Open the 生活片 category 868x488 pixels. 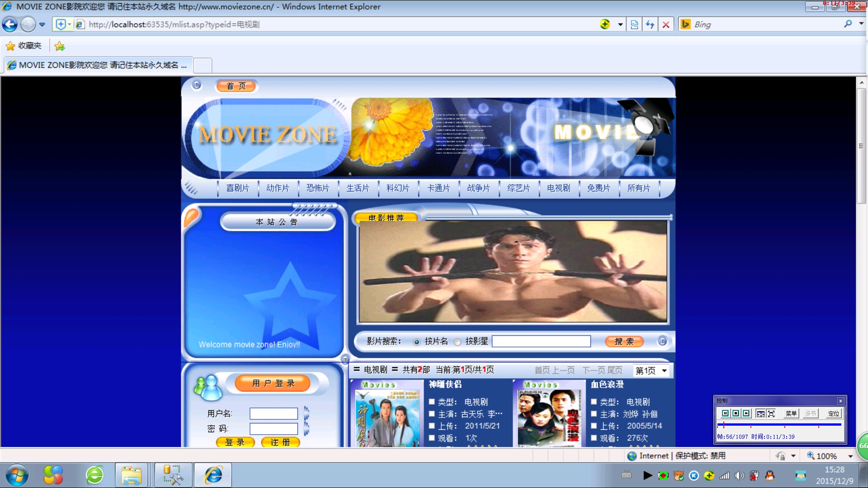coord(358,188)
